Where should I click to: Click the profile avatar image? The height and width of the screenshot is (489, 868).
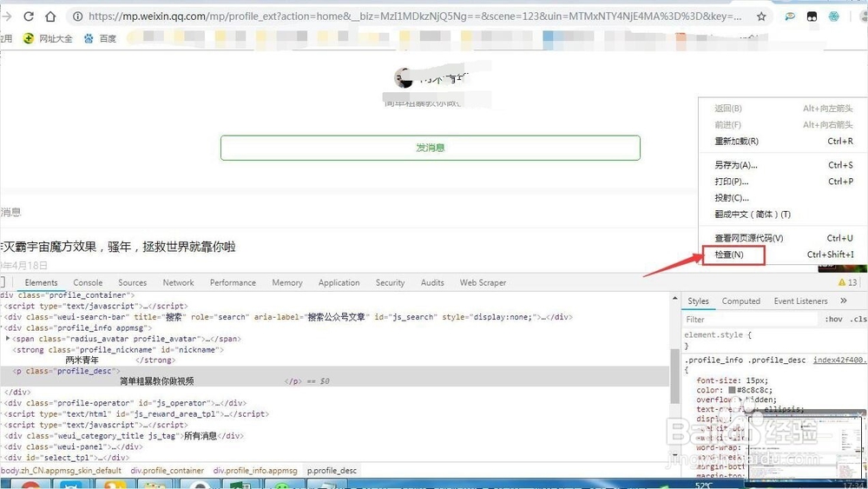[x=404, y=78]
